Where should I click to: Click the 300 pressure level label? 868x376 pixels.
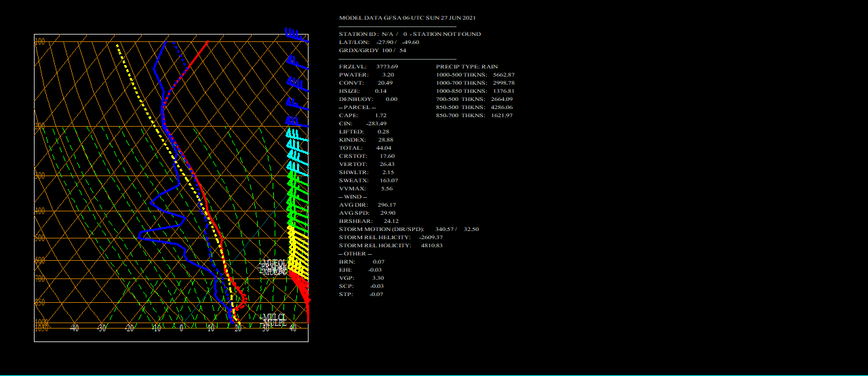tap(40, 175)
